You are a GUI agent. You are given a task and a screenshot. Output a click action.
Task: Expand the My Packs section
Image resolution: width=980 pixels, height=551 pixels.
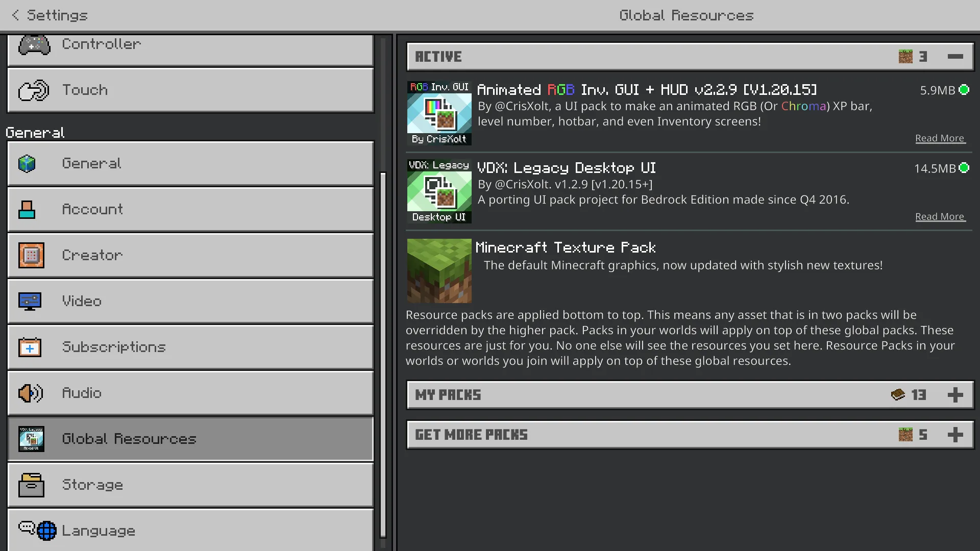955,395
